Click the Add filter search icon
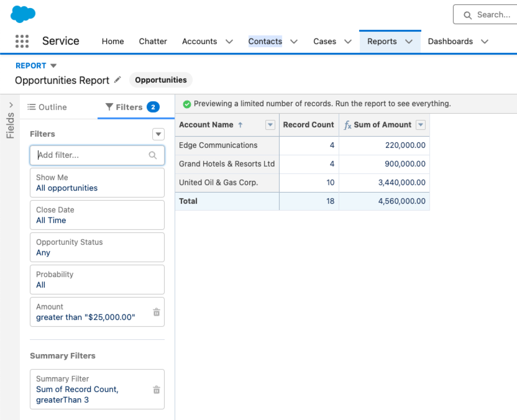Viewport: 517px width, 420px height. (x=153, y=155)
